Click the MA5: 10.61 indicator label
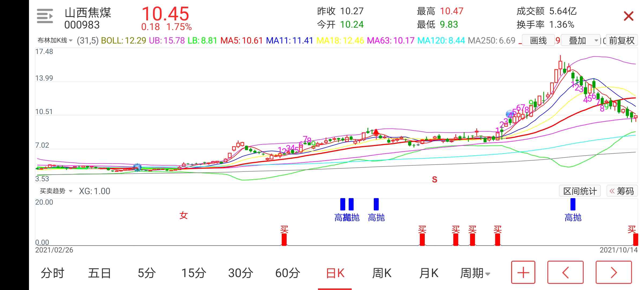Image resolution: width=644 pixels, height=290 pixels. 241,41
